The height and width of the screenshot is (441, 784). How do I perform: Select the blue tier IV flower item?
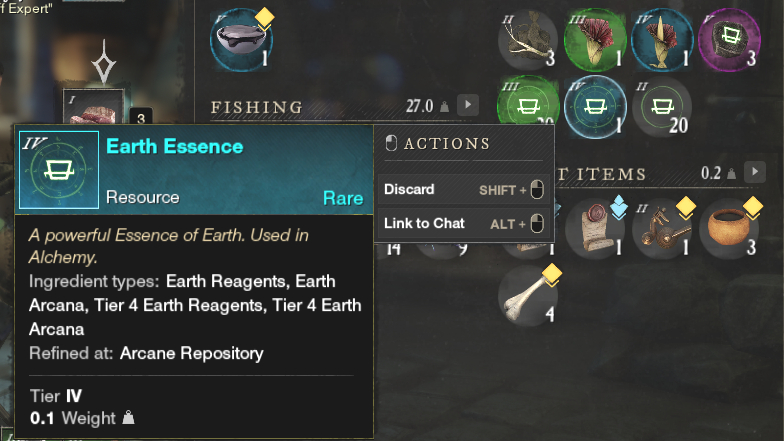point(662,40)
